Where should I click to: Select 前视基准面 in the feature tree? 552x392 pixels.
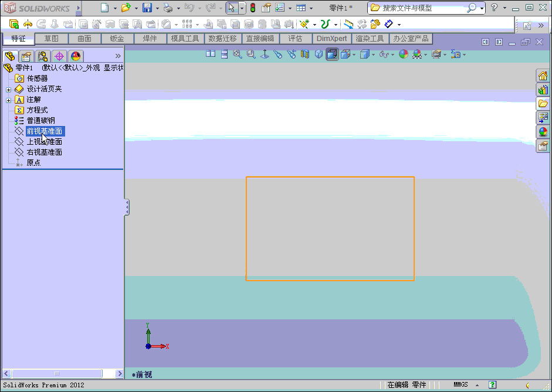[45, 131]
